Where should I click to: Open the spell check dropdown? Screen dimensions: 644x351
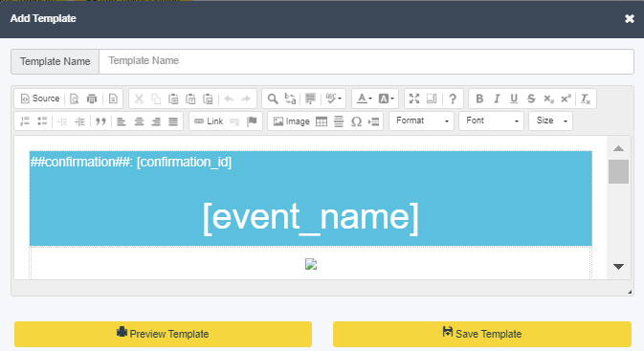pyautogui.click(x=333, y=99)
